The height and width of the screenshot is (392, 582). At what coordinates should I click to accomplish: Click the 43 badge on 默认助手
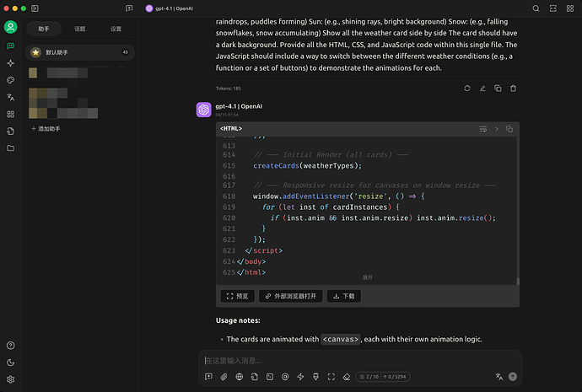pos(126,52)
